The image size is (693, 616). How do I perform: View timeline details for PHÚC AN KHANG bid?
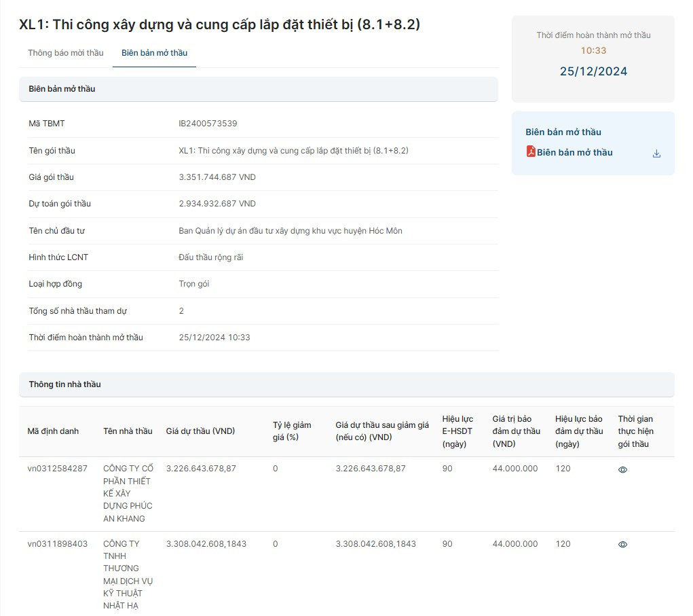point(622,469)
